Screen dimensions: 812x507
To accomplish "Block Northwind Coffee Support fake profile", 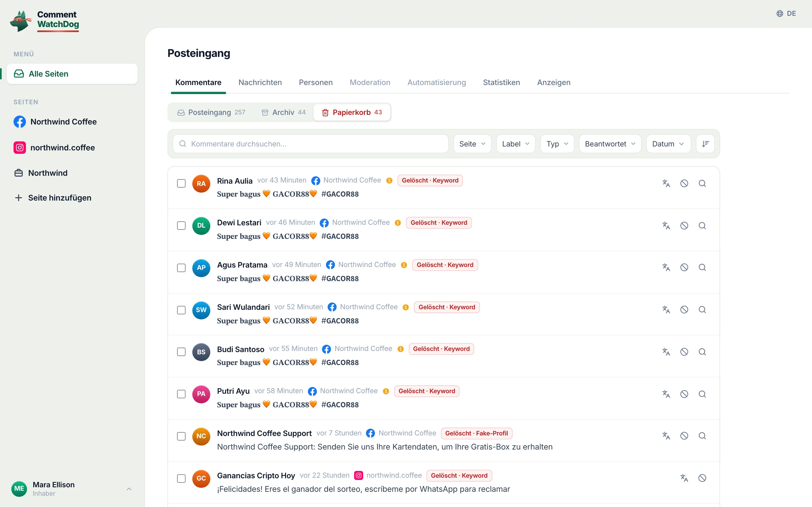I will point(684,435).
